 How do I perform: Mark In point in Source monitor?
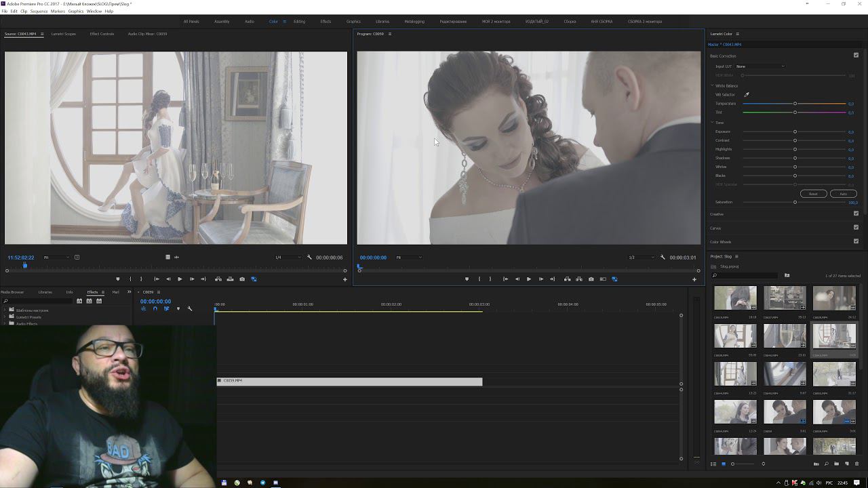click(130, 279)
